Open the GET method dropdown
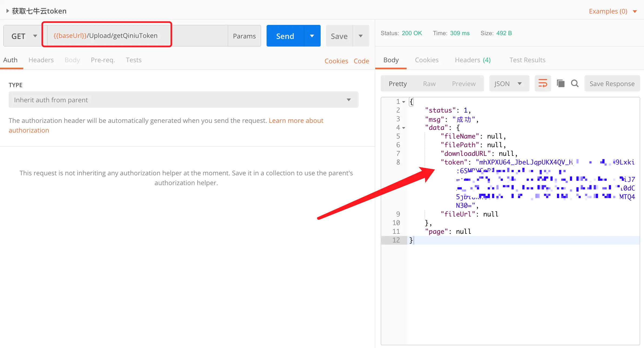Image resolution: width=644 pixels, height=348 pixels. coord(23,36)
